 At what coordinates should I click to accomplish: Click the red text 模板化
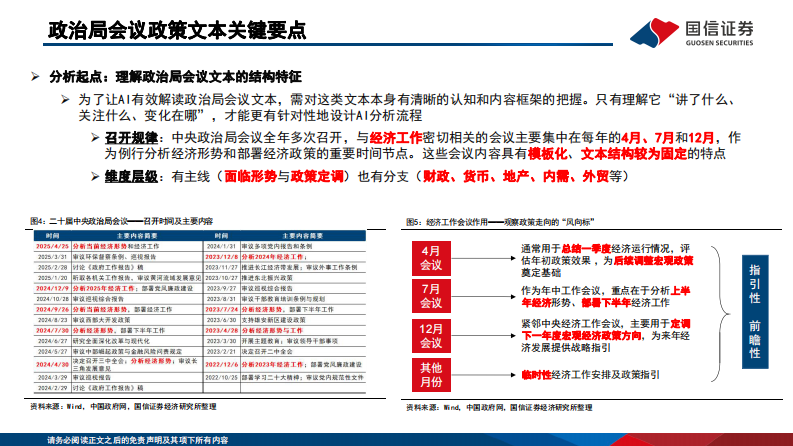pyautogui.click(x=548, y=153)
